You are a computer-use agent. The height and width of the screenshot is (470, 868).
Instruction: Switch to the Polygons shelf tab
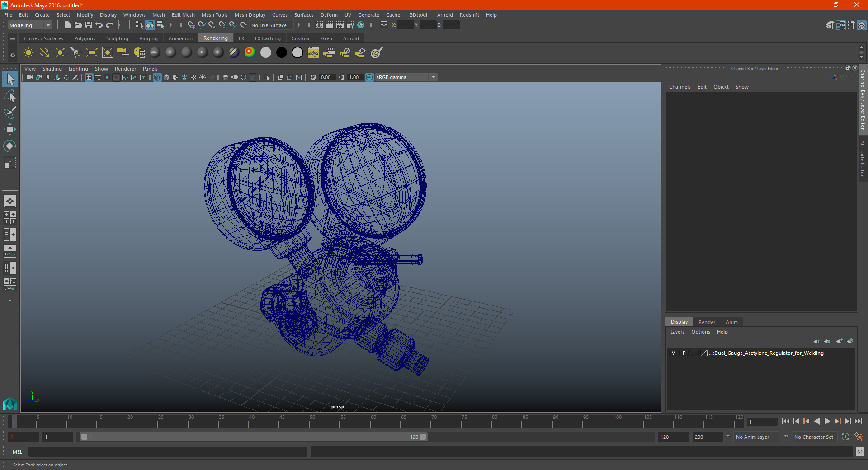click(x=85, y=38)
